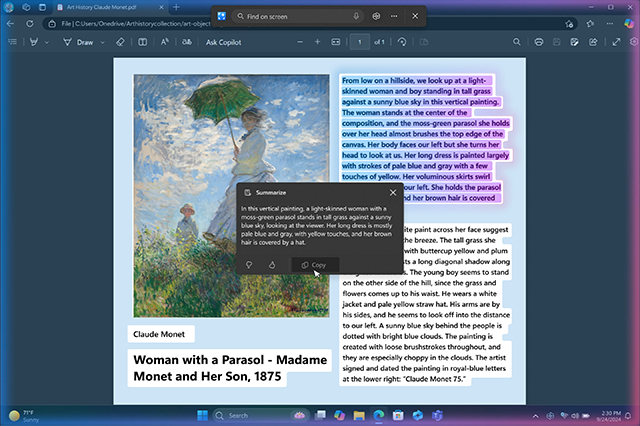Screen dimensions: 640x426
Task: Toggle the PDF table of contents
Action: coord(13,42)
